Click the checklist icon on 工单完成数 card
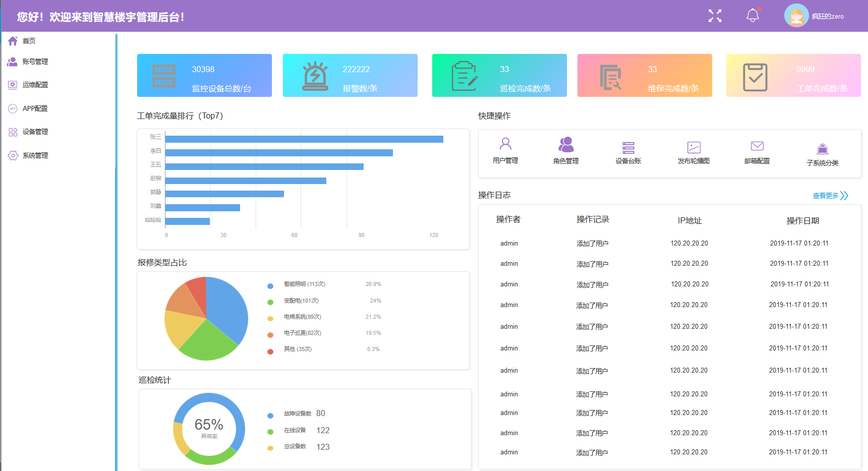This screenshot has height=471, width=868. pyautogui.click(x=755, y=77)
